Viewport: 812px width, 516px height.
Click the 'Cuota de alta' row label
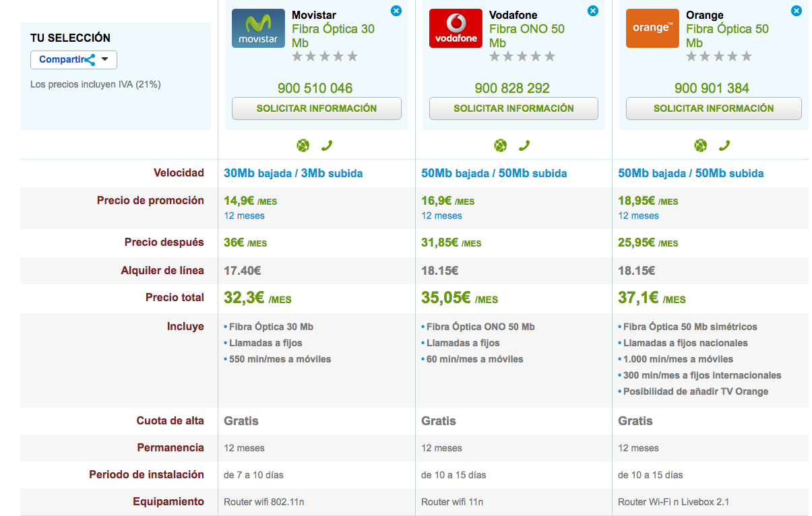pyautogui.click(x=170, y=421)
